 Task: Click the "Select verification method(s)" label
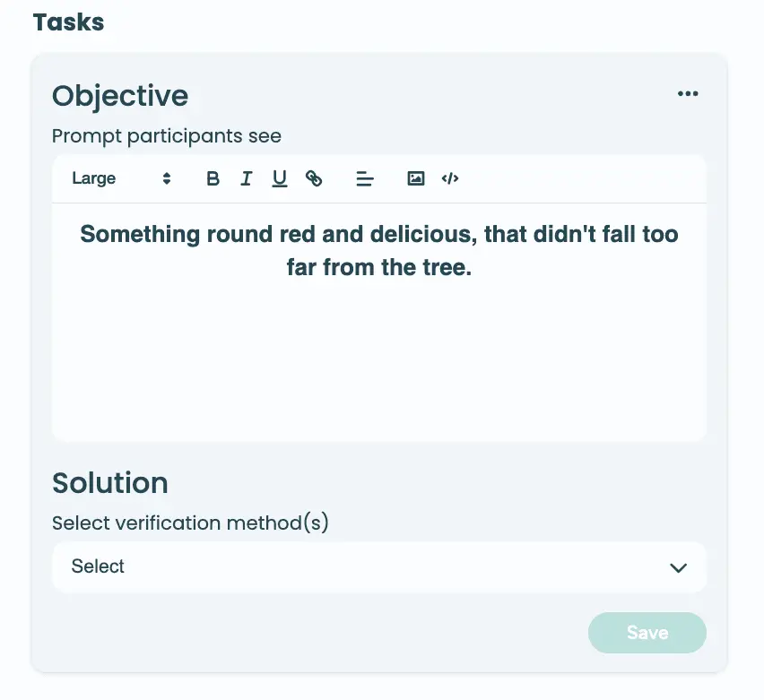[190, 523]
